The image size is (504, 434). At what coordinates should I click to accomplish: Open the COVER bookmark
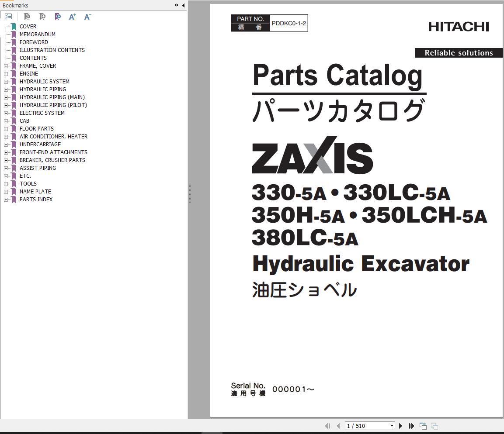28,26
